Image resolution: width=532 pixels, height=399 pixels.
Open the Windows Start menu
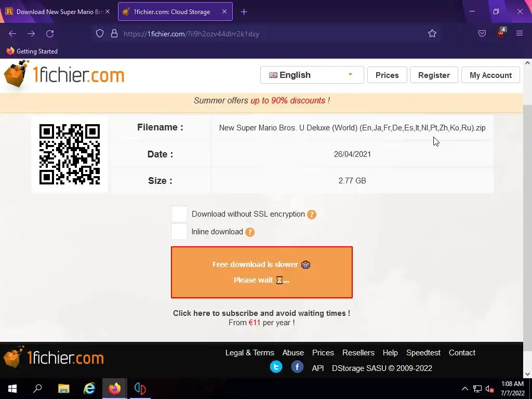point(12,389)
